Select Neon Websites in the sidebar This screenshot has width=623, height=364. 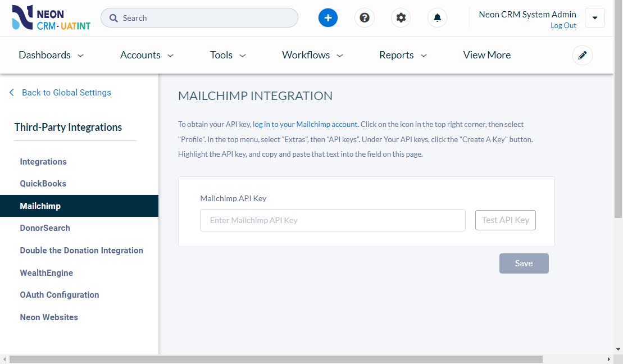coord(49,317)
